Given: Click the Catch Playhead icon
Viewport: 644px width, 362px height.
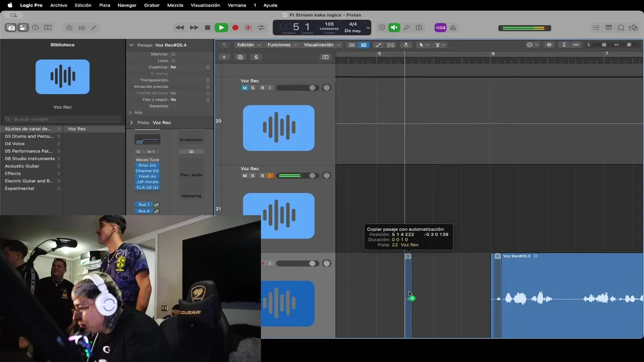Looking at the screenshot, I should pos(406,45).
